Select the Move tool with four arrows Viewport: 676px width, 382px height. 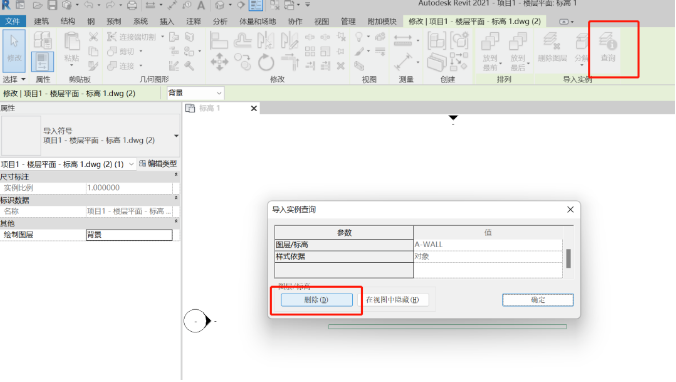219,62
